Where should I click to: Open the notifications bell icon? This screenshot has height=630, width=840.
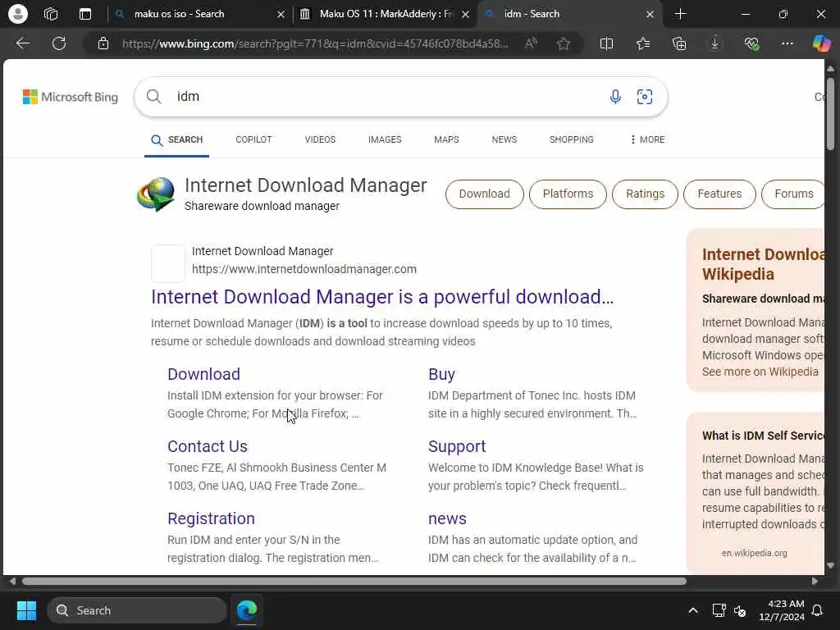[x=817, y=610]
